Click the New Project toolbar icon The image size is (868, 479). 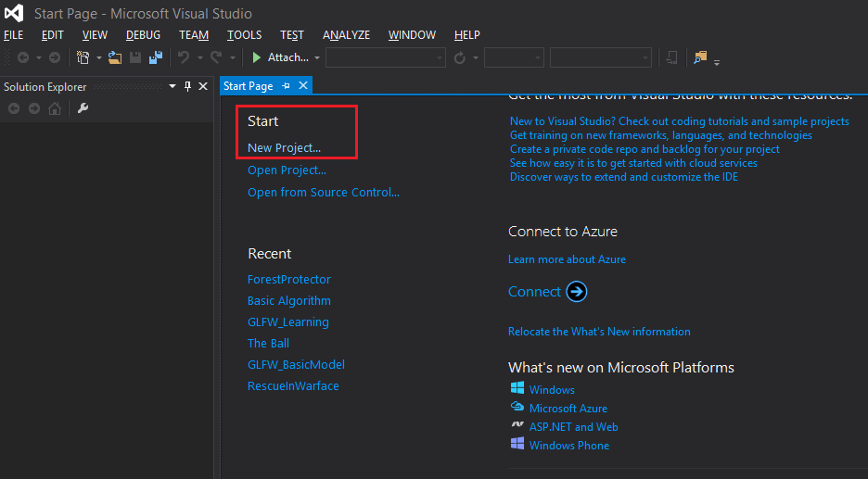[x=83, y=57]
